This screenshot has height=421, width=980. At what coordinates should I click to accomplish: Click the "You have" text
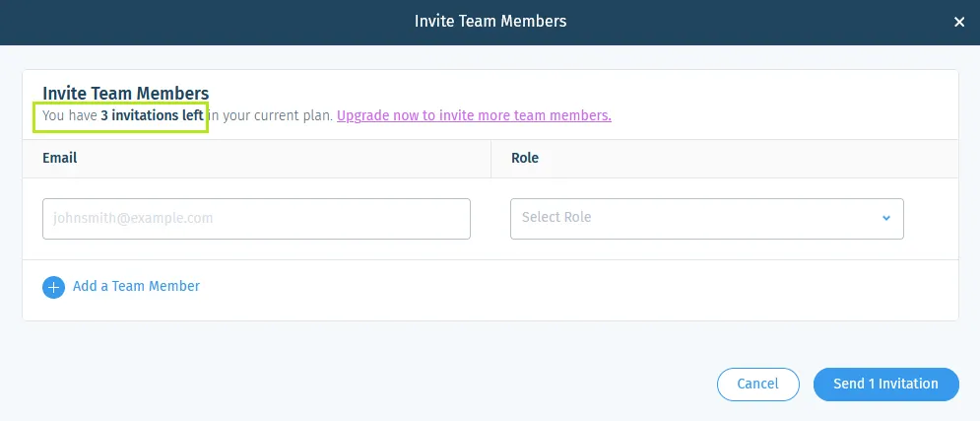click(69, 115)
